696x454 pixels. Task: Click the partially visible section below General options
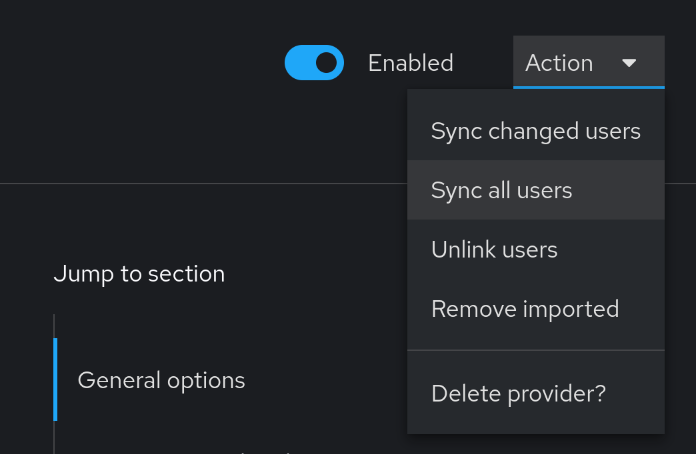click(200, 448)
